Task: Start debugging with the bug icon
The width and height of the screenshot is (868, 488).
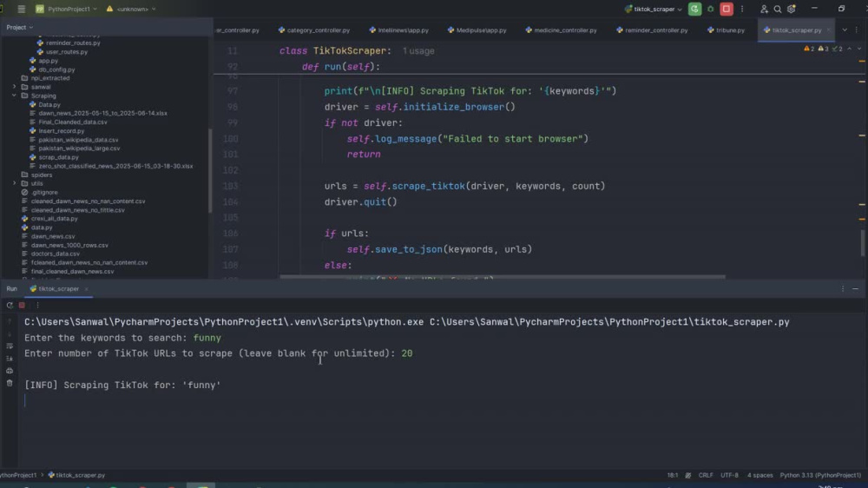Action: pyautogui.click(x=711, y=9)
